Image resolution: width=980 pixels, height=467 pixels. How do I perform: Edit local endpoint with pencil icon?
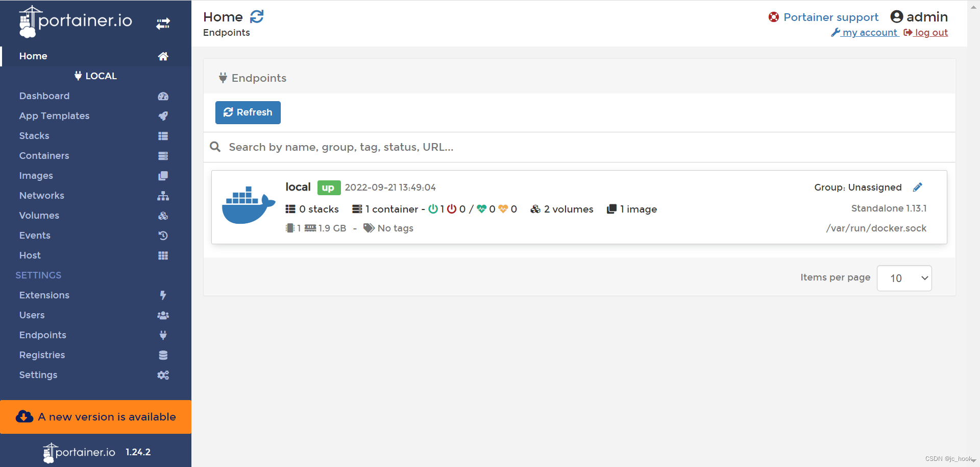point(917,188)
